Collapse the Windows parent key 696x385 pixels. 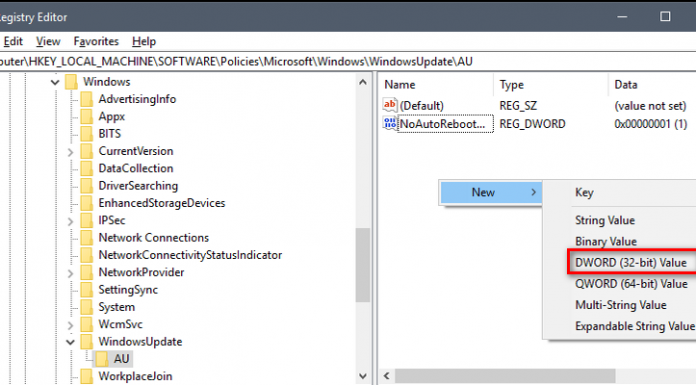tap(55, 82)
